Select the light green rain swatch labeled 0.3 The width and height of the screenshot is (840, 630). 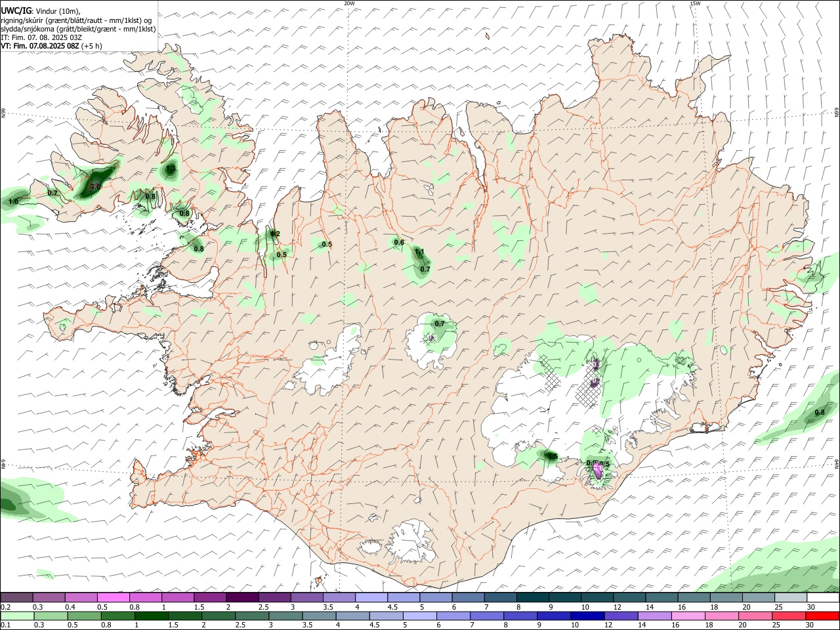point(51,616)
